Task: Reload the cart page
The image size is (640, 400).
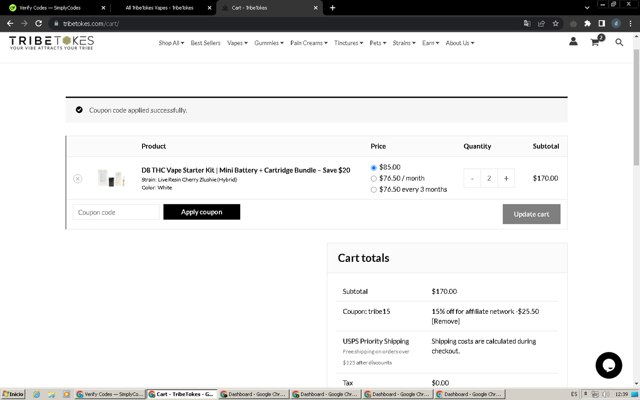Action: [x=38, y=24]
